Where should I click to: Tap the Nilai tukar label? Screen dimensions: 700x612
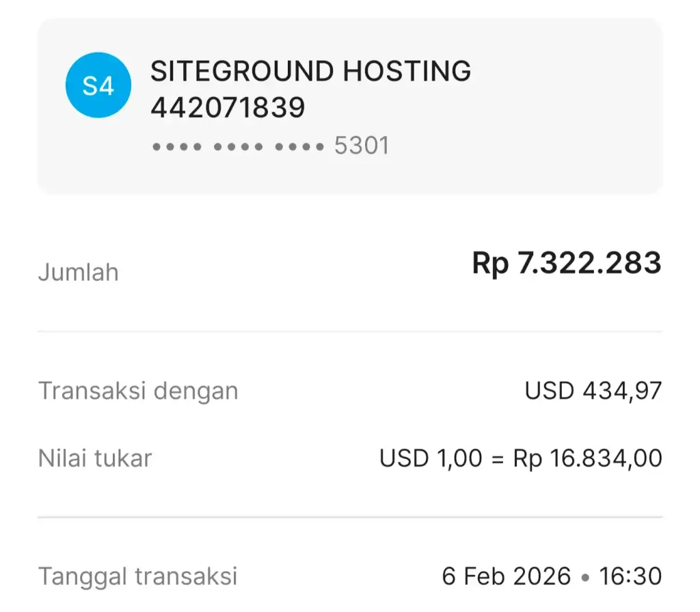[x=94, y=458]
